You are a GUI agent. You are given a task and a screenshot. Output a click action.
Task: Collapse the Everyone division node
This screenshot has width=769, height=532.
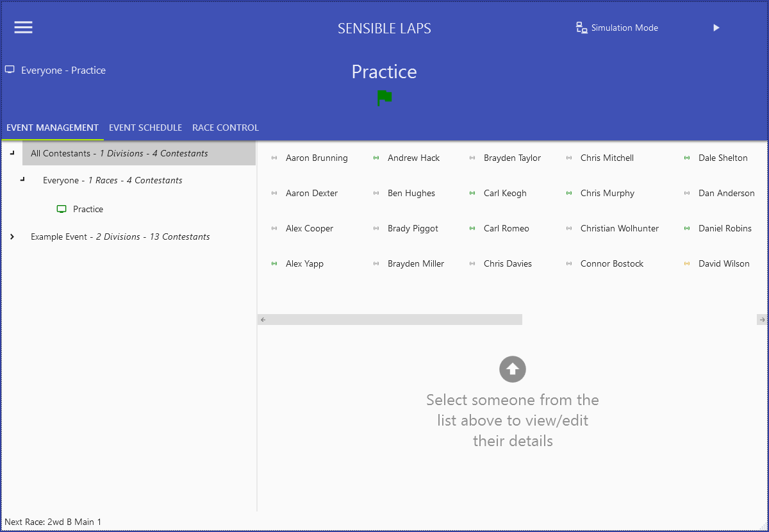point(22,180)
